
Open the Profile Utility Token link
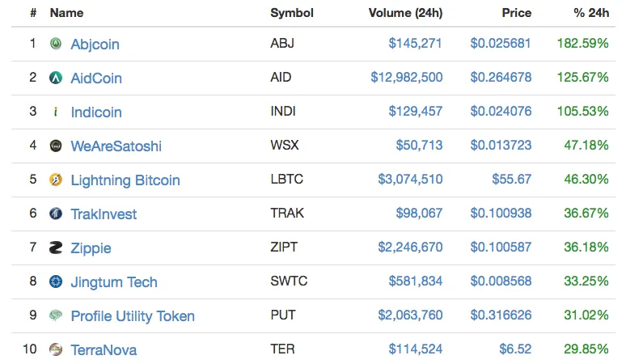133,316
